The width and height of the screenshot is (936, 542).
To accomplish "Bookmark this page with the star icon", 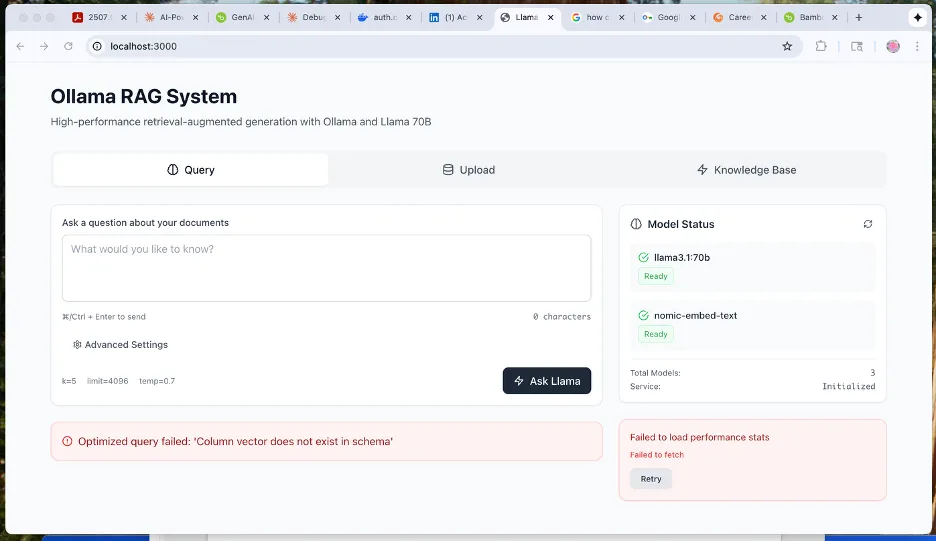I will pyautogui.click(x=787, y=47).
